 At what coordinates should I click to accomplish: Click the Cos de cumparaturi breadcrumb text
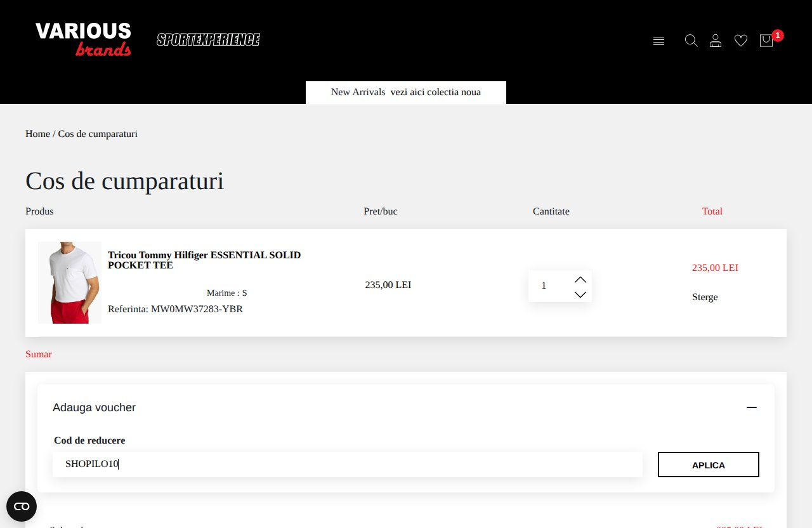98,134
